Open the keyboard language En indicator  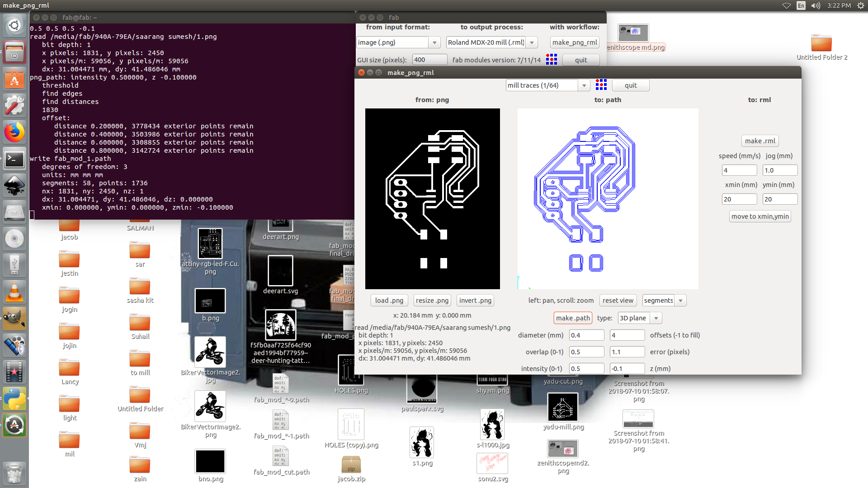tap(801, 5)
